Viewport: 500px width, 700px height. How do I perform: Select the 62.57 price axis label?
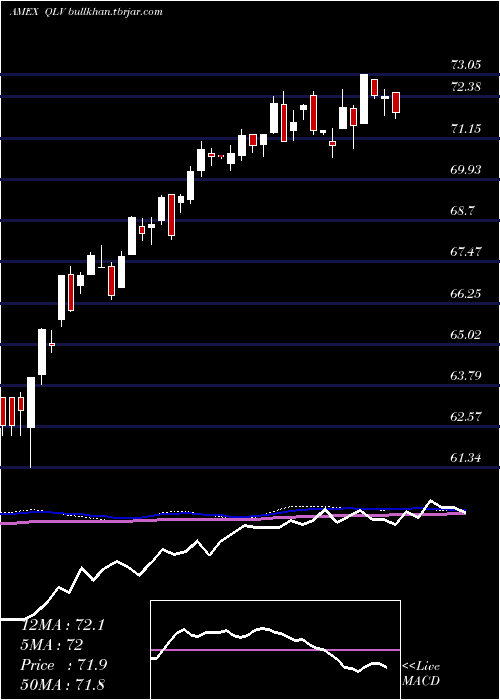pos(466,417)
